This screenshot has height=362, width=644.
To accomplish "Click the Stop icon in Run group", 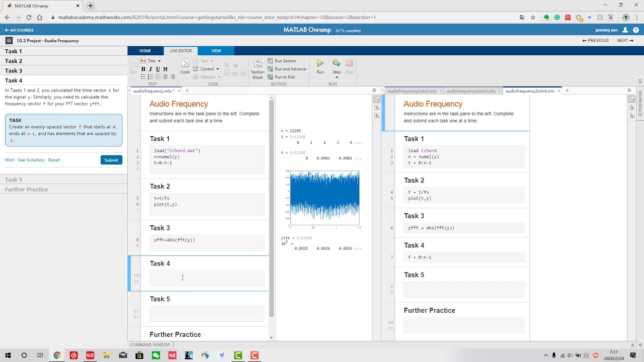I will (x=349, y=63).
